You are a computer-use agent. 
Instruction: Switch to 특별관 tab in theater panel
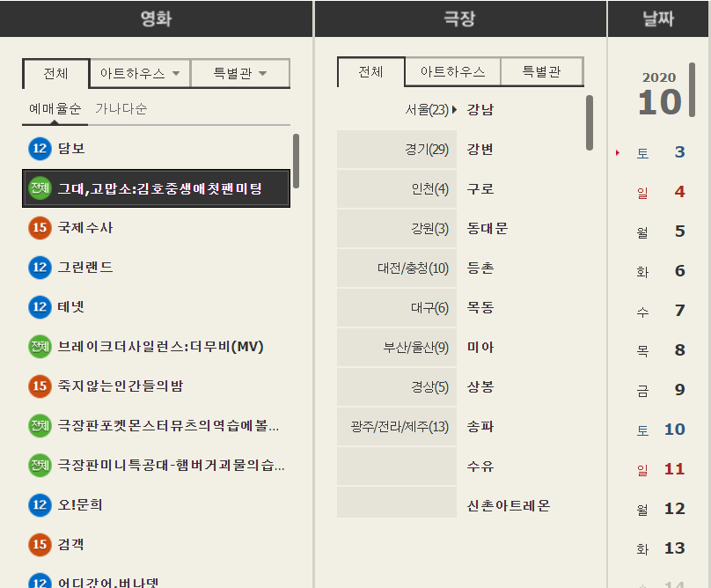click(542, 71)
